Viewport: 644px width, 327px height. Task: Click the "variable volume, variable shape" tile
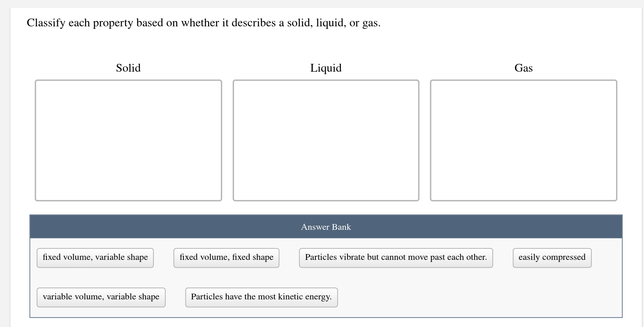[x=101, y=297]
